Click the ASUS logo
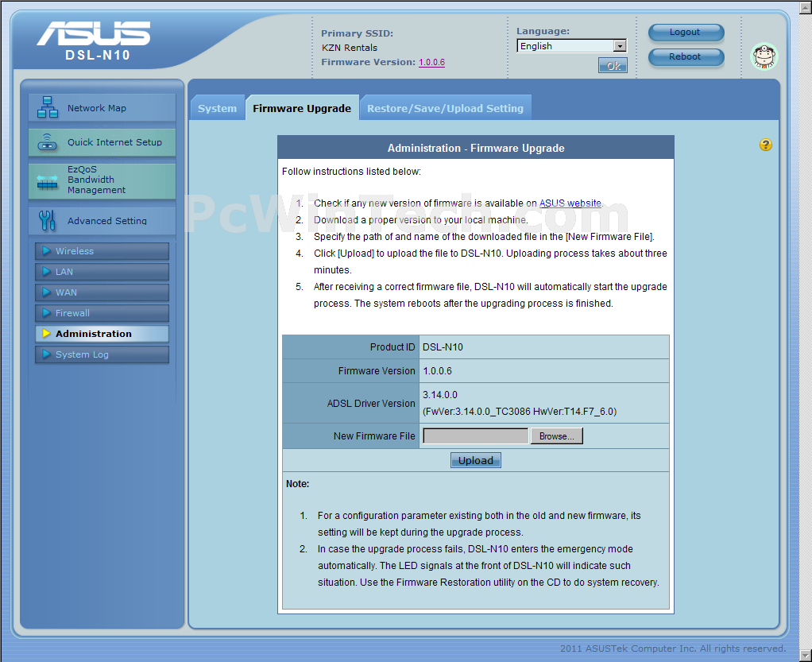 [94, 34]
